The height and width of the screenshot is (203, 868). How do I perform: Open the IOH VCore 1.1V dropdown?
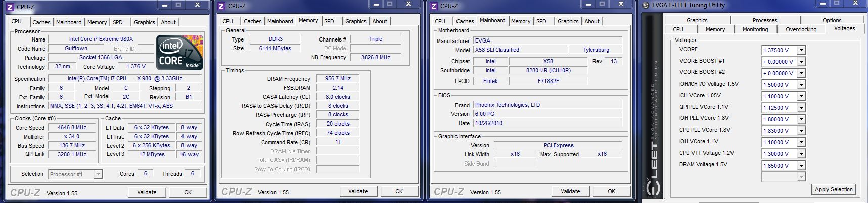[801, 142]
